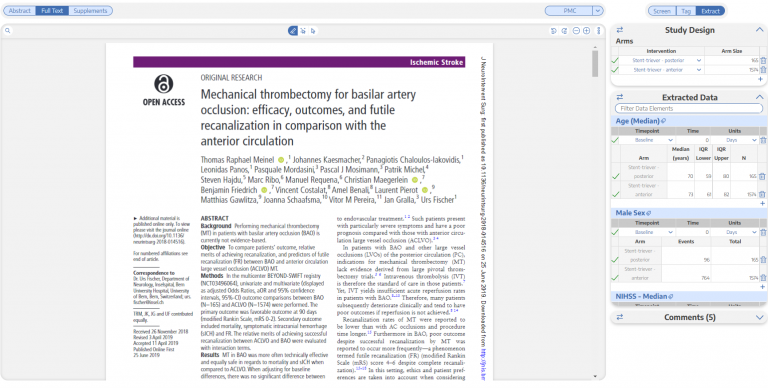768x388 pixels.
Task: Expand the Comments (5) section
Action: tap(759, 317)
